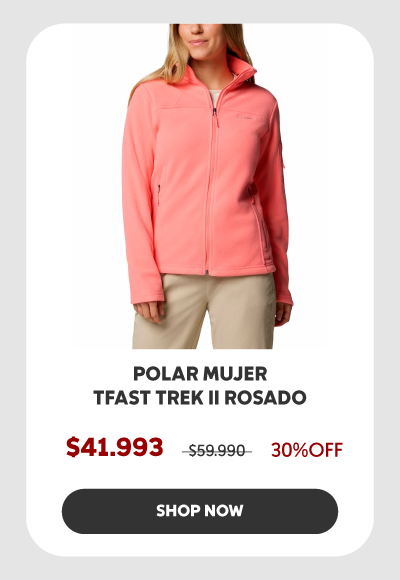
Task: Click the word ROSADO in the product name
Action: (x=265, y=398)
